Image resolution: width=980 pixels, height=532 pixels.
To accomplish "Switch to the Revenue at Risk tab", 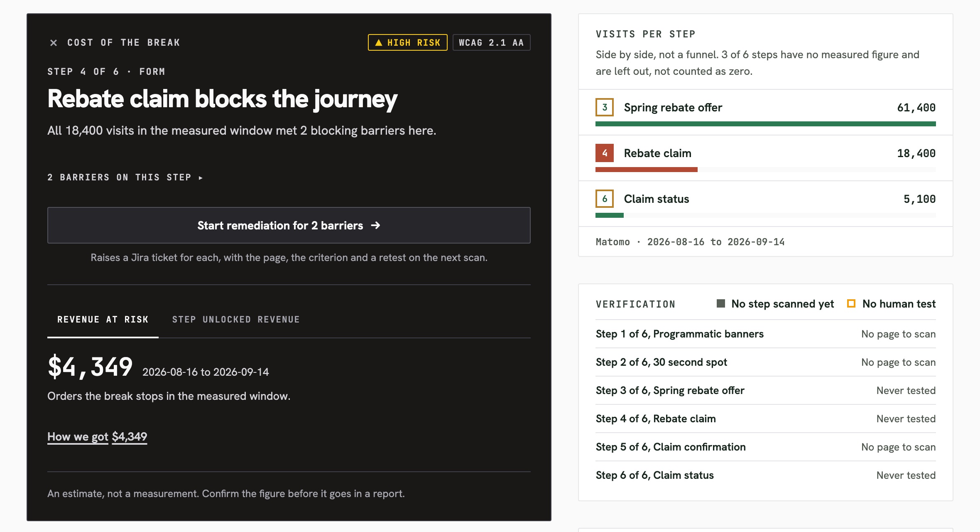I will click(103, 320).
